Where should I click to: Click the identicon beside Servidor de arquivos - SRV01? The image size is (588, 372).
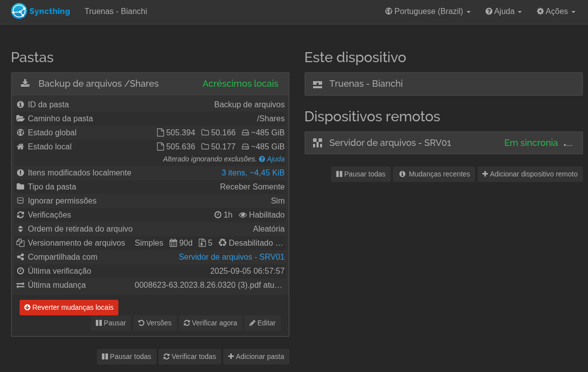[x=318, y=143]
